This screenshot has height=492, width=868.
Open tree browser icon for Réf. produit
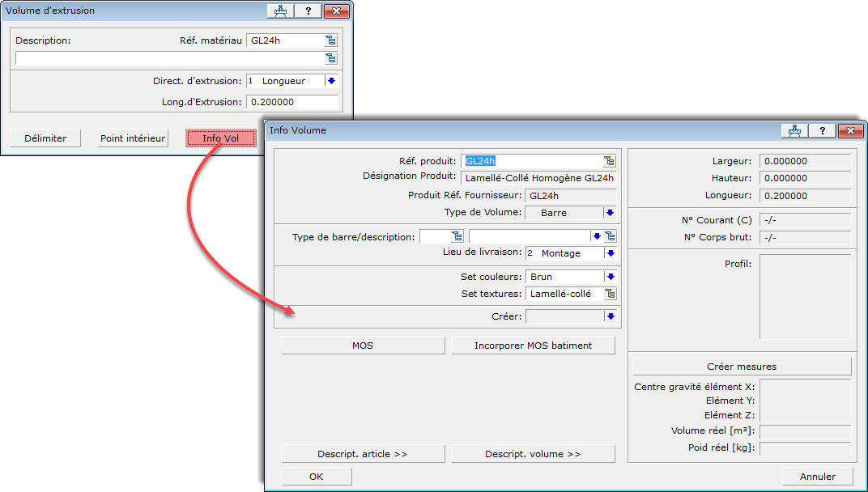609,161
